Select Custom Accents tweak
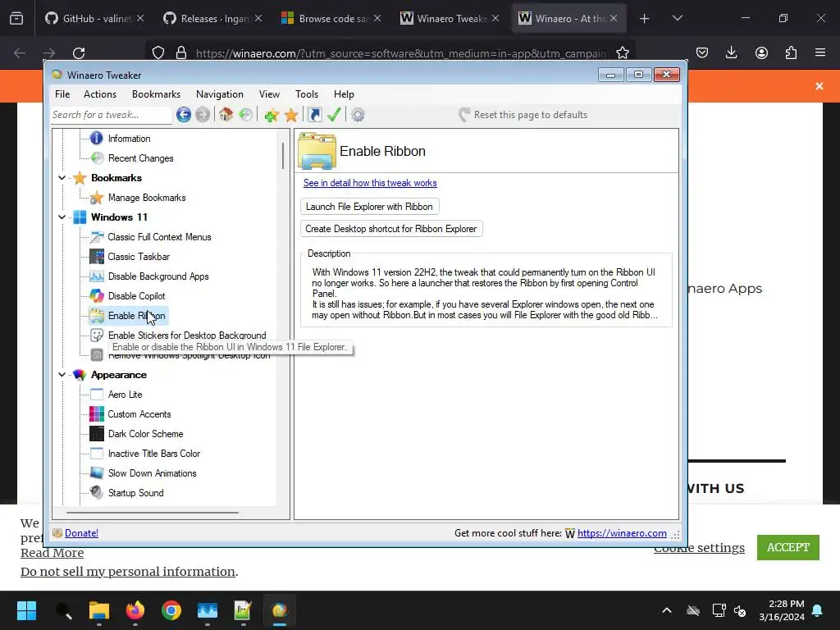The image size is (840, 630). [x=139, y=414]
